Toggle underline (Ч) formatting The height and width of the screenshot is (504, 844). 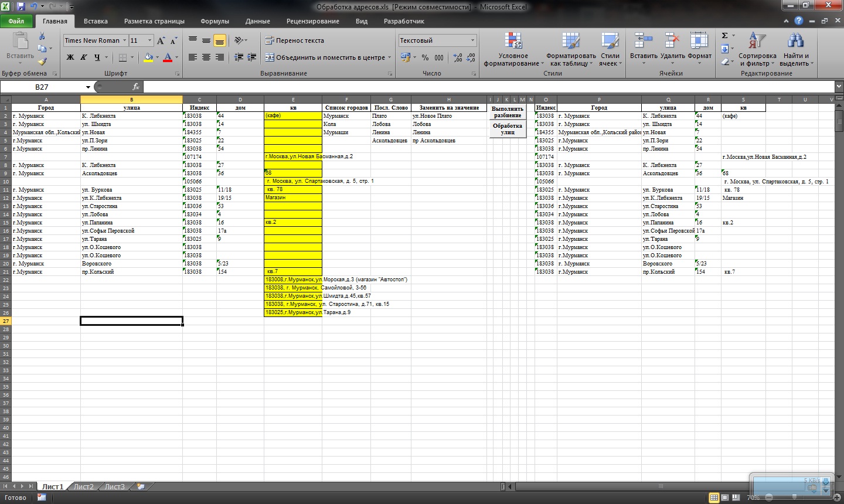97,57
